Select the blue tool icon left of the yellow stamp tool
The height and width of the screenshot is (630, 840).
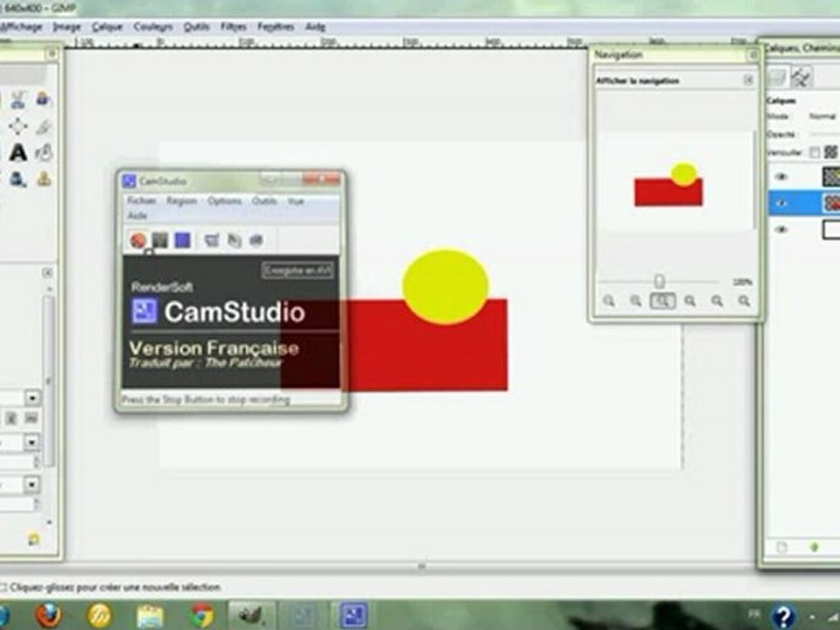pyautogui.click(x=17, y=178)
